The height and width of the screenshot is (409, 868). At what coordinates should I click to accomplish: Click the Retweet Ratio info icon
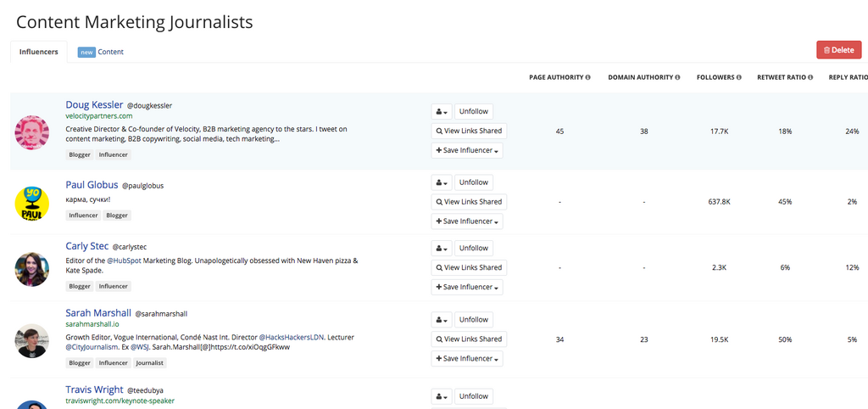point(810,77)
